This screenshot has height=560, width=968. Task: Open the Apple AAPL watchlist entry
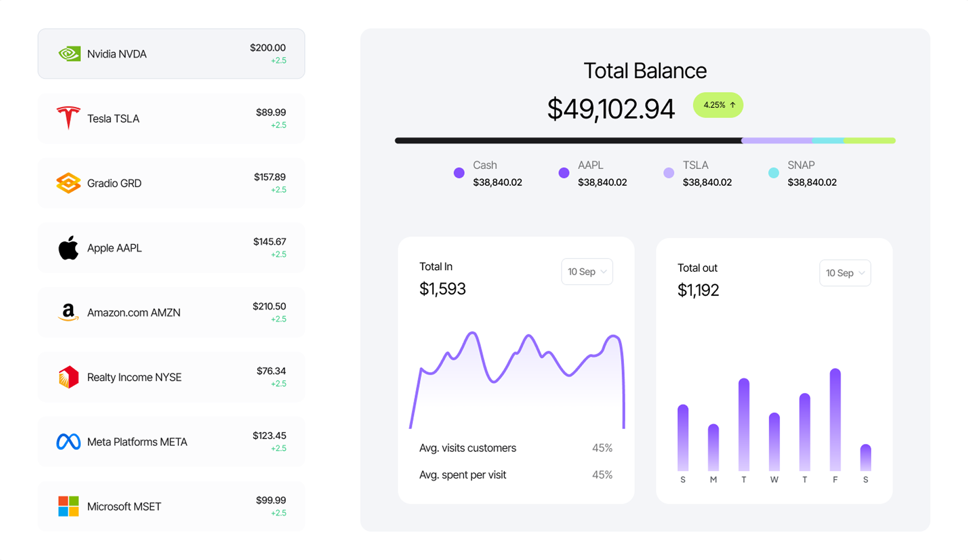171,247
